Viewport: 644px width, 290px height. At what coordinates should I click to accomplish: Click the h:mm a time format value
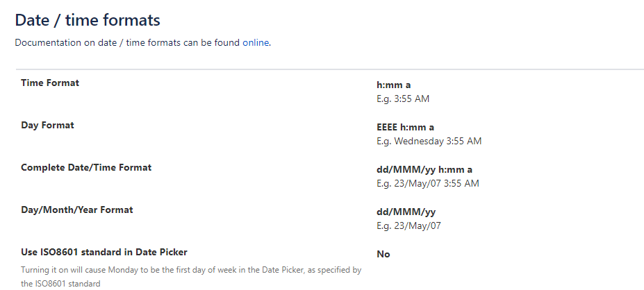click(393, 85)
